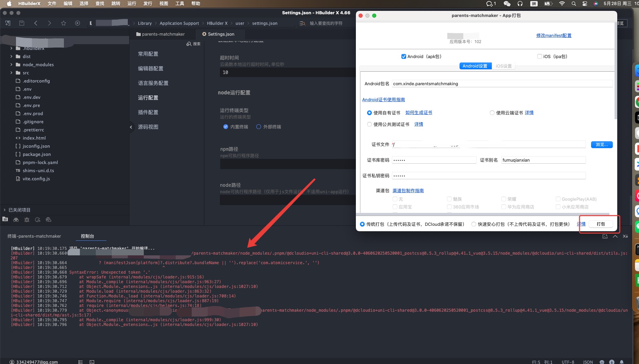The image size is (639, 364).
Task: Click the 打包 button
Action: pyautogui.click(x=601, y=224)
